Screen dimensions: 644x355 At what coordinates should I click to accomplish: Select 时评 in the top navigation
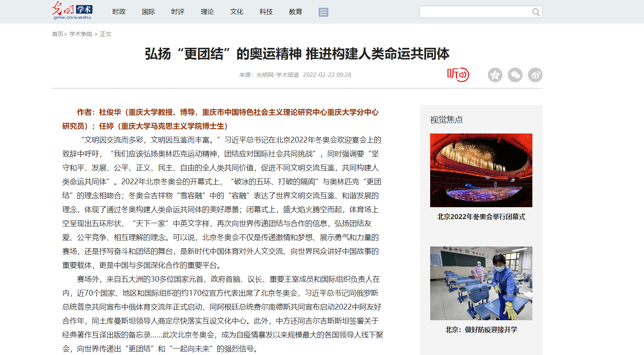178,12
